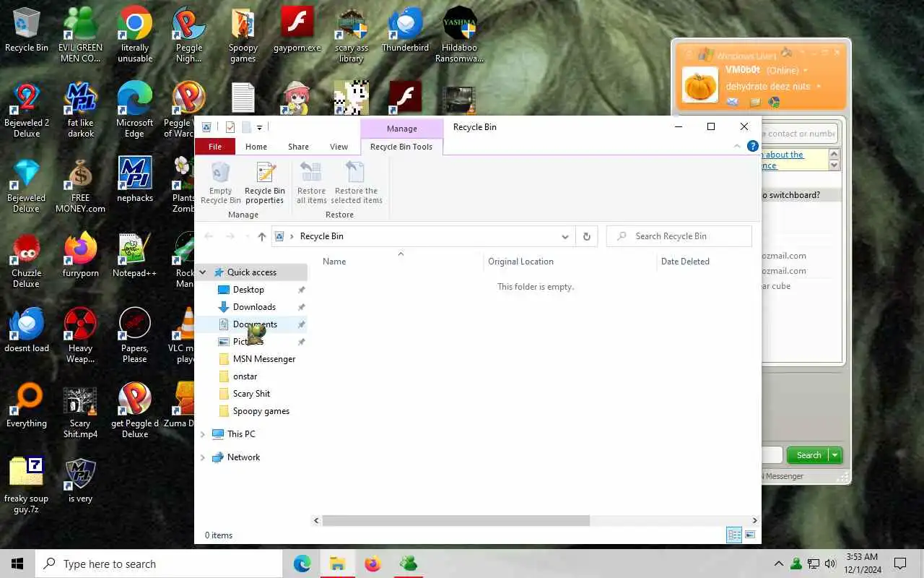Collapse the Quick access tree node
This screenshot has height=578, width=924.
[203, 272]
